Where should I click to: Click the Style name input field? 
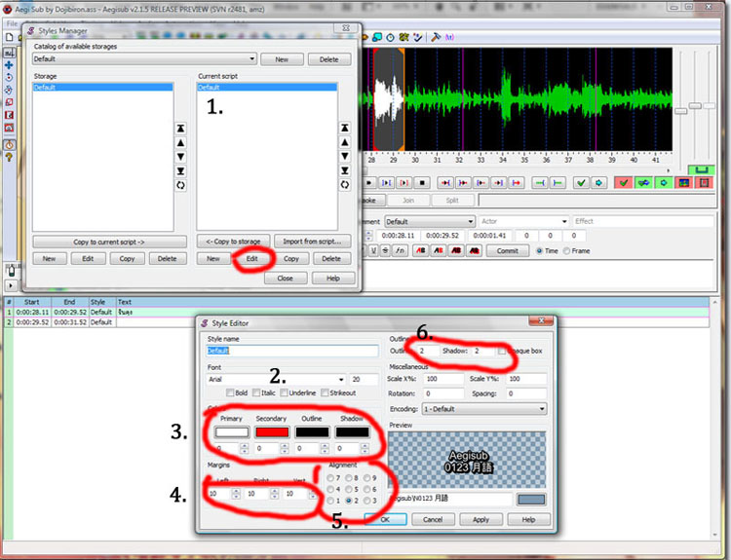point(292,351)
